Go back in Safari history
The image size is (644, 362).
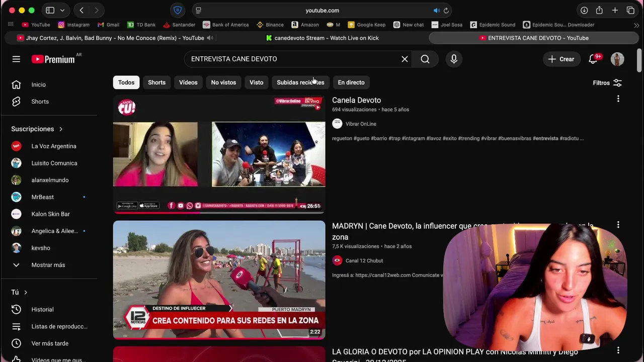coord(82,10)
